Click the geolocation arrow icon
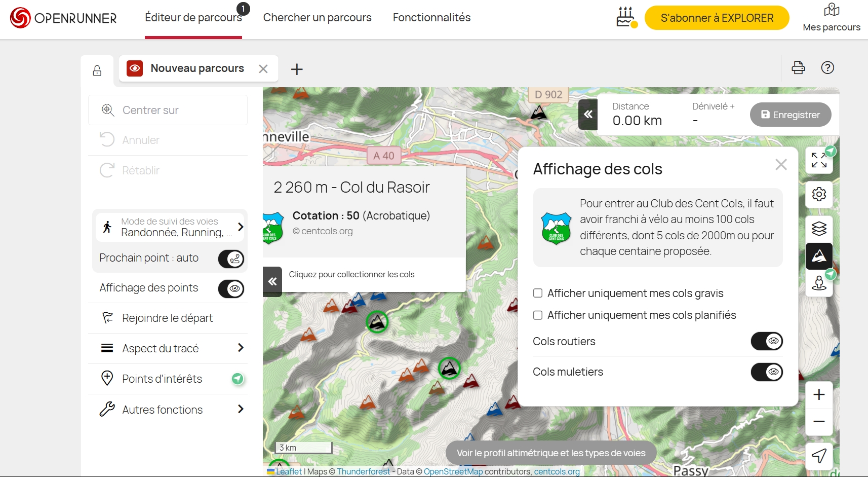 click(819, 455)
